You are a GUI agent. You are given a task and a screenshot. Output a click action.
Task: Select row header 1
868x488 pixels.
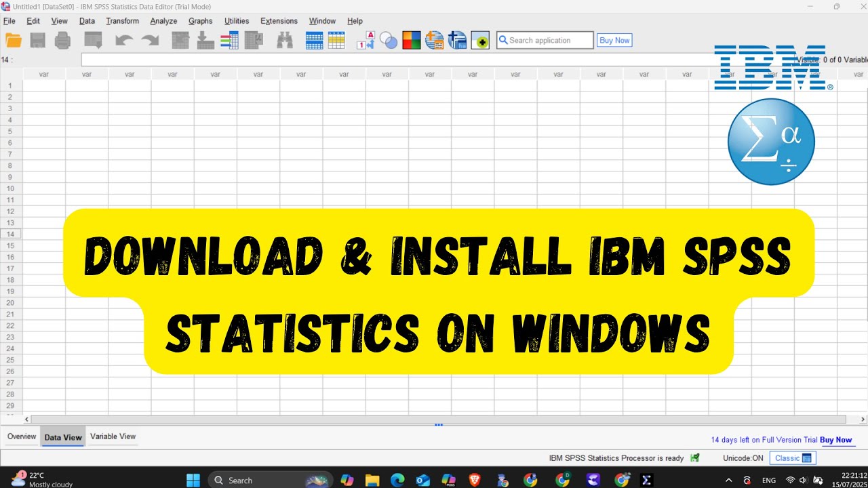pos(11,86)
